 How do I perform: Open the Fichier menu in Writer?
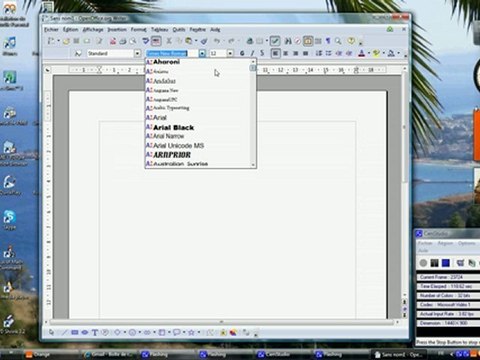click(51, 30)
